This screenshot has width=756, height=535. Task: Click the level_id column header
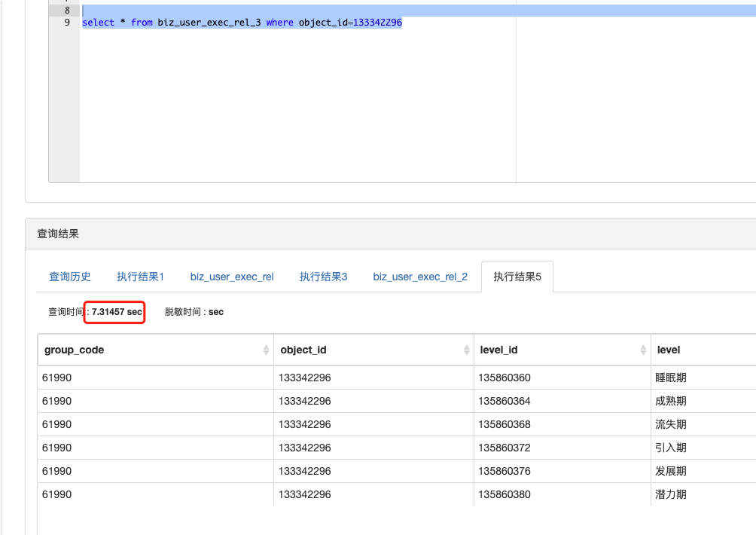point(562,350)
